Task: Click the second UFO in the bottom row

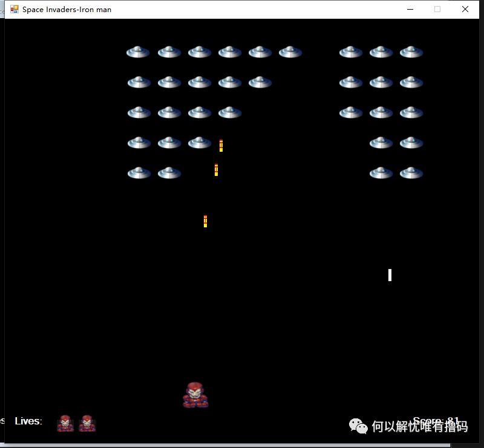Action: pyautogui.click(x=169, y=173)
